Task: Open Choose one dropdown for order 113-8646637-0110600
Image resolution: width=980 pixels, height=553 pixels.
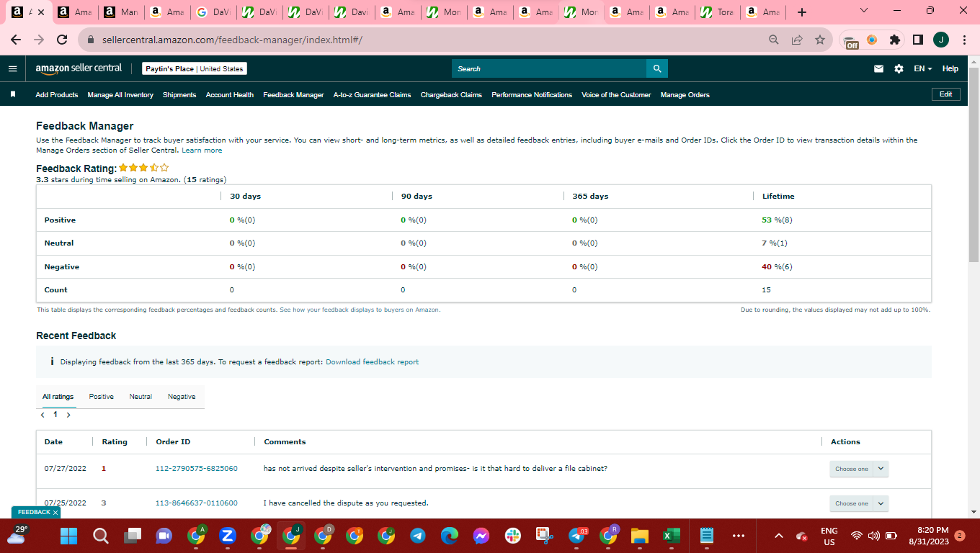Action: tap(859, 503)
